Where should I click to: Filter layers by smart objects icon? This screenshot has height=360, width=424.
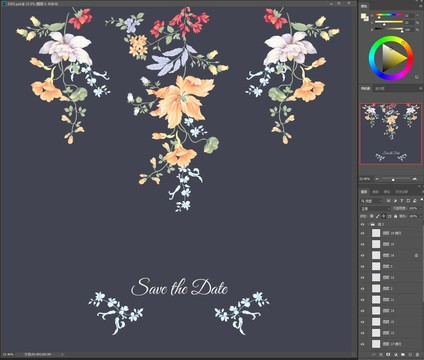coord(415,201)
